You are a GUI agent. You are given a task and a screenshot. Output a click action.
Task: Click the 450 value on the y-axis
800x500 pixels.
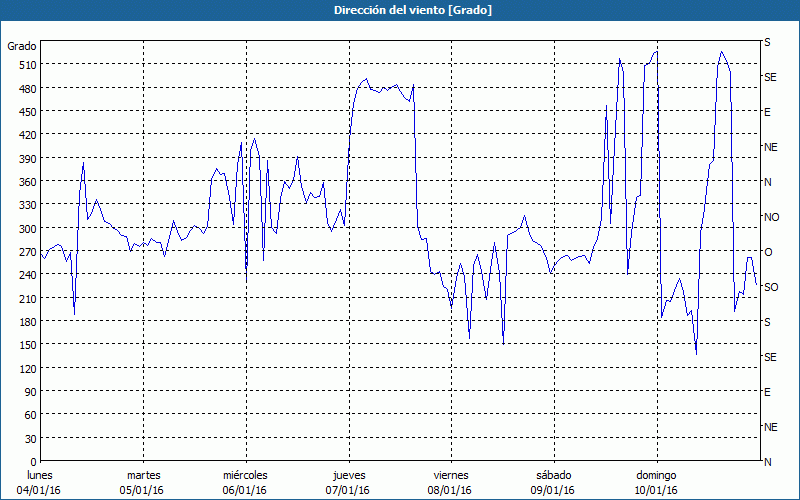(x=26, y=112)
